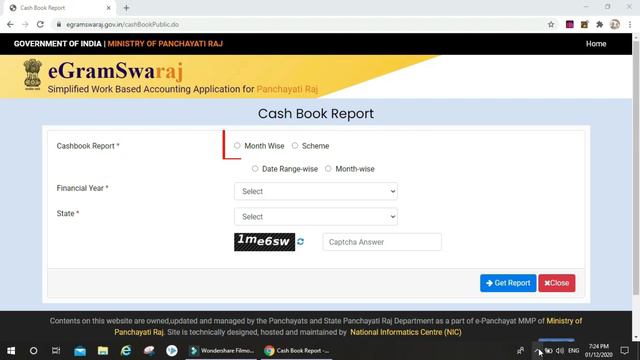Close the Cash Book Report tab
Viewport: 640px width, 360px height.
pos(109,8)
